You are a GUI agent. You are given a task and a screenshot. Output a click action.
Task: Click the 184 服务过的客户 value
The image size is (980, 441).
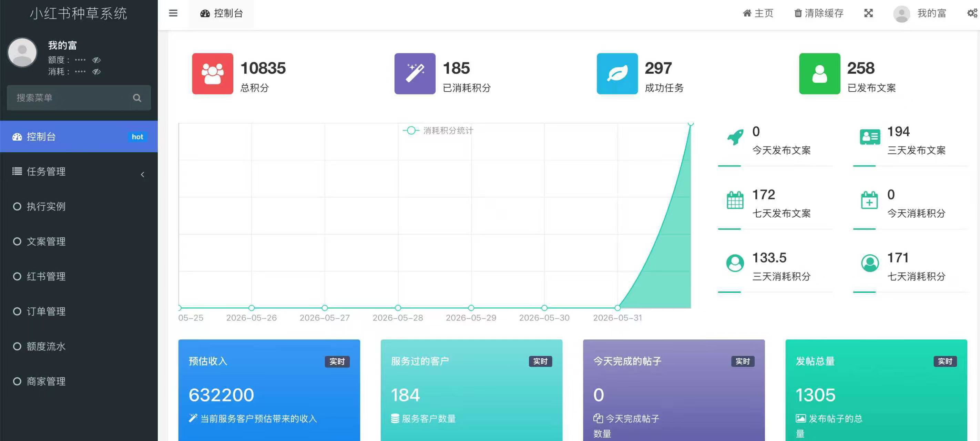(405, 395)
